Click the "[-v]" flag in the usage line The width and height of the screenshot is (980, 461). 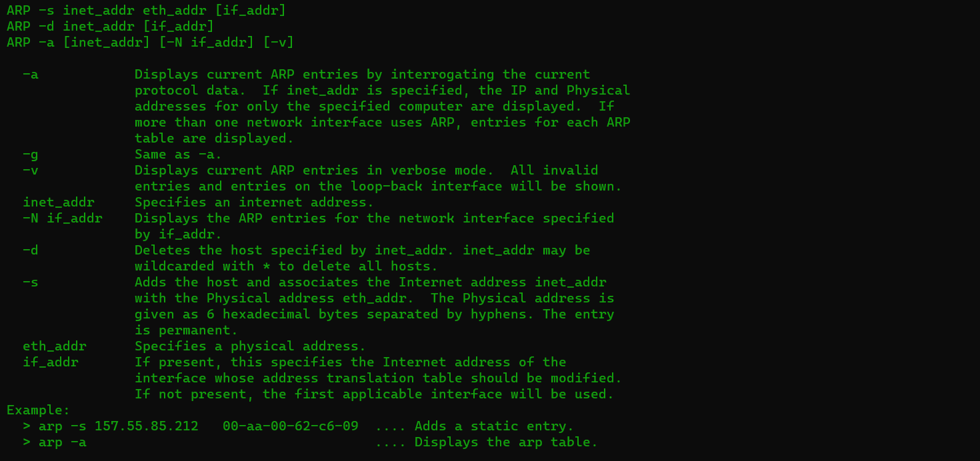pyautogui.click(x=278, y=42)
